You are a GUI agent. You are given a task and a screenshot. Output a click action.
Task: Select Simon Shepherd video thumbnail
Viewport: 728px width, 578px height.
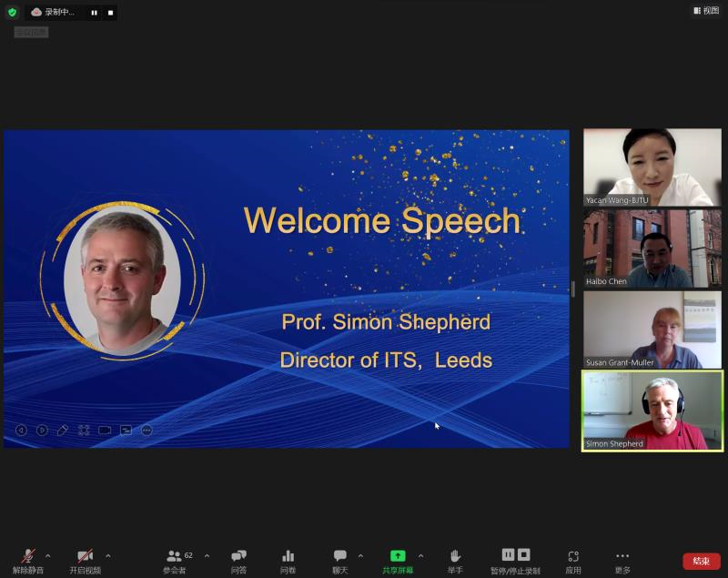652,411
